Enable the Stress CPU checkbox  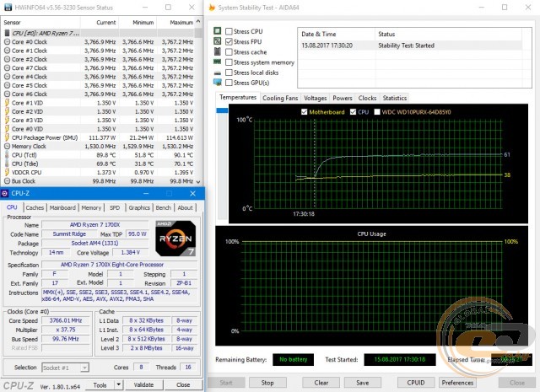click(229, 31)
